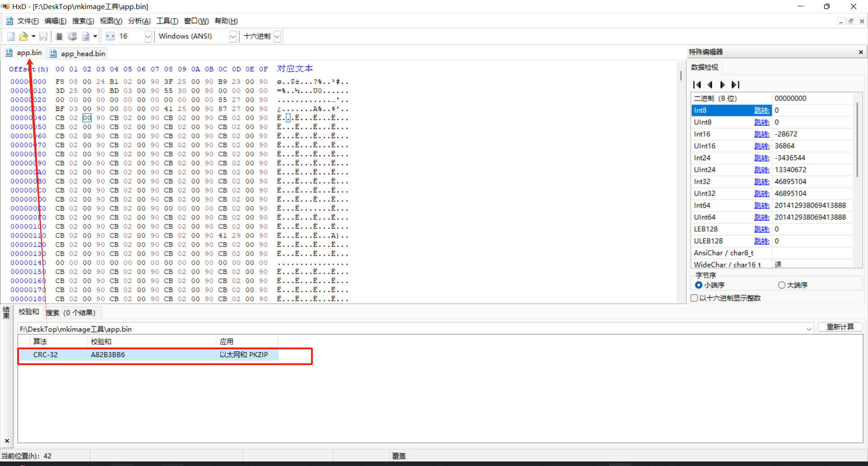This screenshot has width=868, height=466.
Task: Open the disk image toolbar icon
Action: tap(86, 36)
